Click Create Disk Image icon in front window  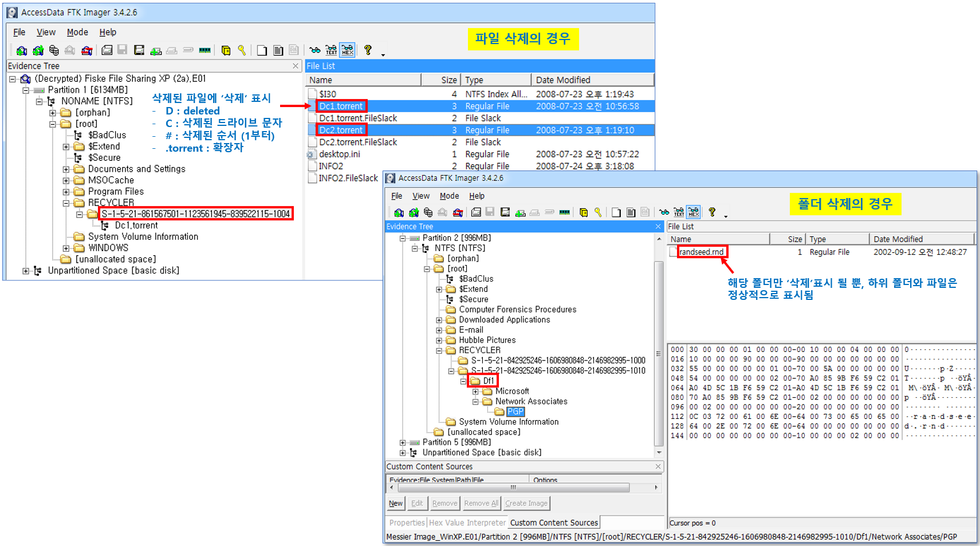tap(475, 212)
